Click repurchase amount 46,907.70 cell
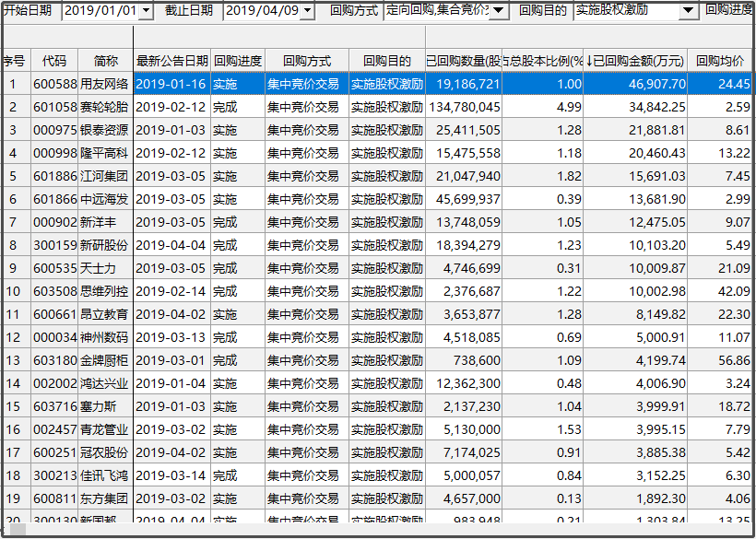756x539 pixels. (x=635, y=84)
